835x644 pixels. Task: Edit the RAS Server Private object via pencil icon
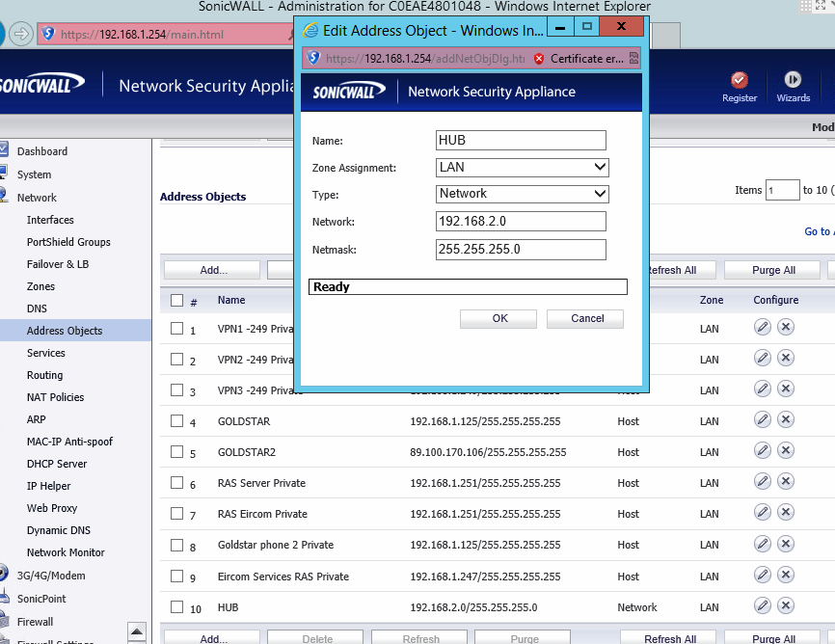pyautogui.click(x=763, y=481)
